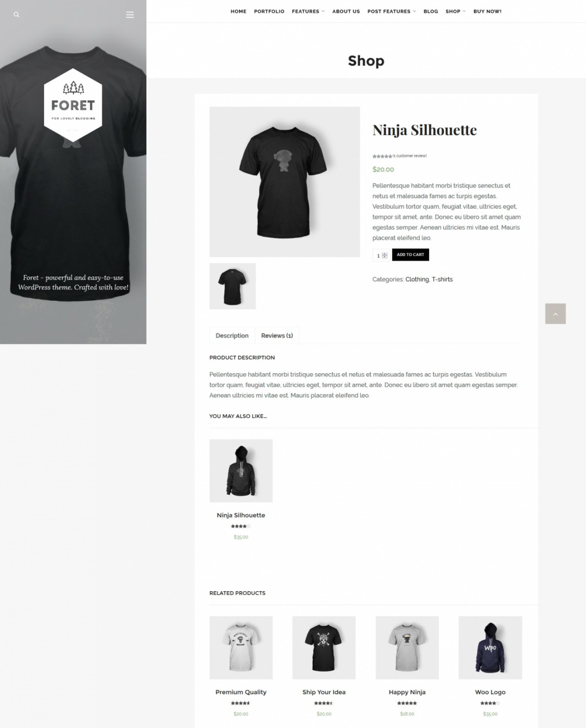The height and width of the screenshot is (728, 586).
Task: Click the Buy Now! menu link
Action: click(x=488, y=11)
